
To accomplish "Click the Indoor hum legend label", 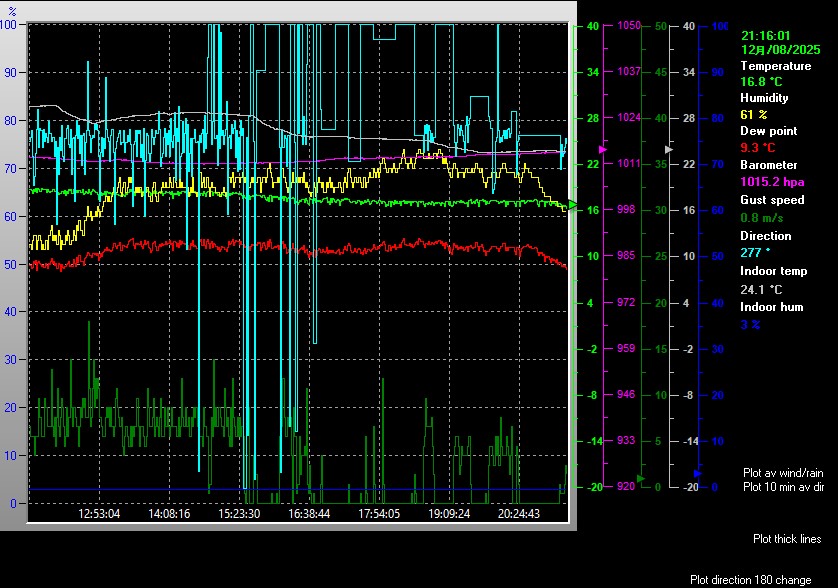I will point(771,307).
